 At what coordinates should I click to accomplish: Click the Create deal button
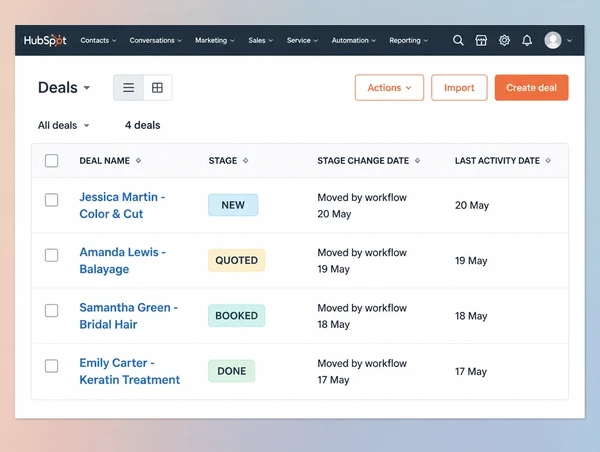click(x=532, y=88)
